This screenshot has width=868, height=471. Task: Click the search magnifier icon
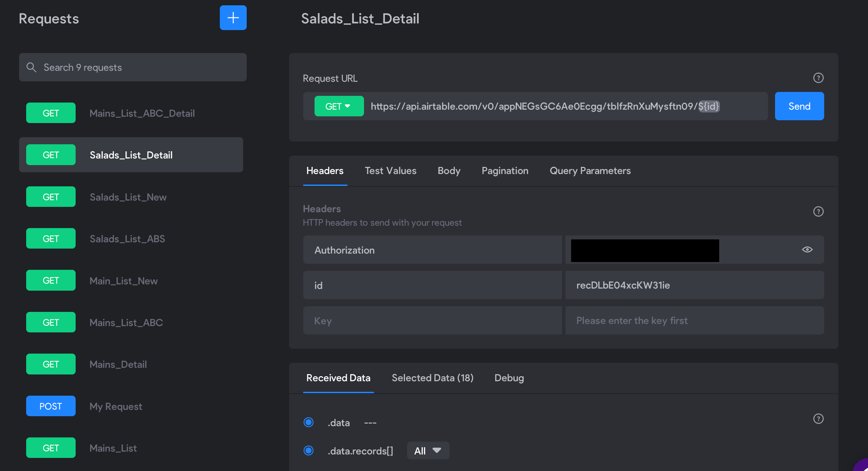(x=31, y=67)
